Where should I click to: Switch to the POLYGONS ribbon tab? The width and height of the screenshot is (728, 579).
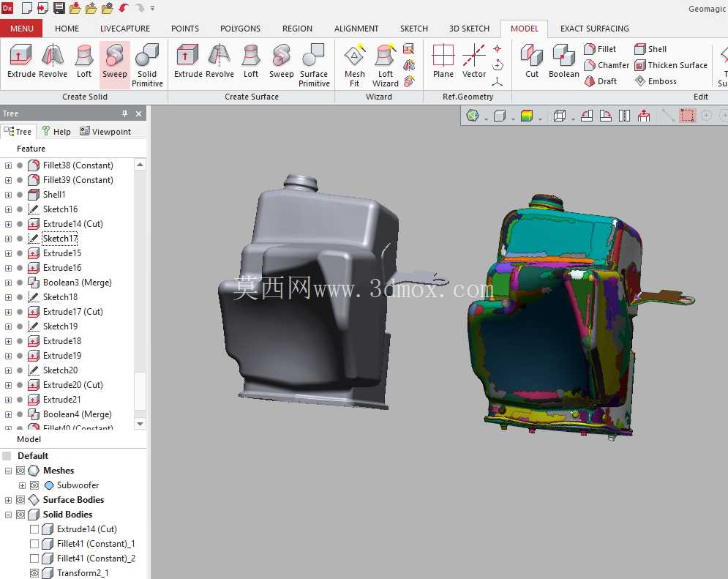(x=240, y=29)
